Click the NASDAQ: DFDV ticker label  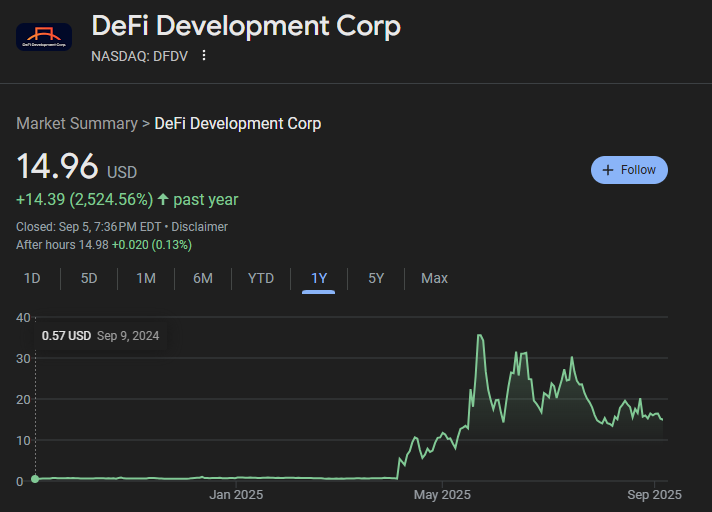[x=139, y=56]
